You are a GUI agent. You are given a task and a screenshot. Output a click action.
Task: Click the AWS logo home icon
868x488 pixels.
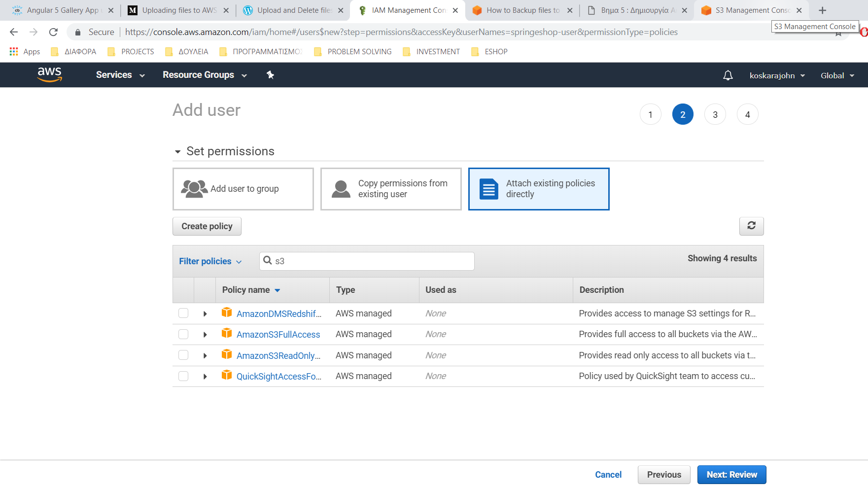click(49, 74)
